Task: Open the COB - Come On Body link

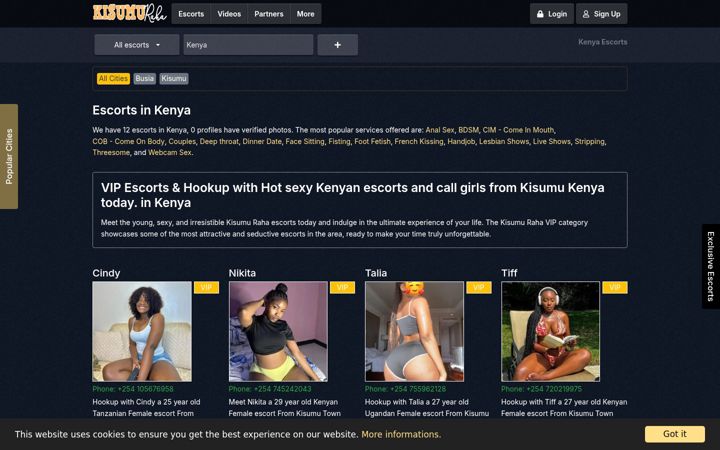Action: (129, 141)
